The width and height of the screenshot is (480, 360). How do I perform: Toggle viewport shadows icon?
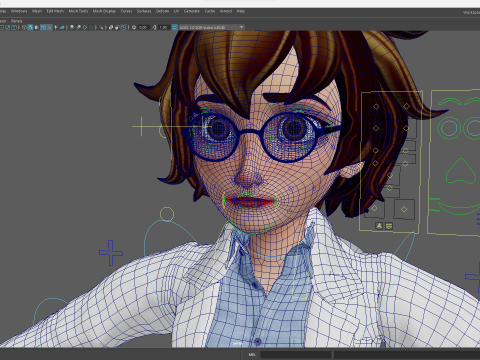[62, 27]
